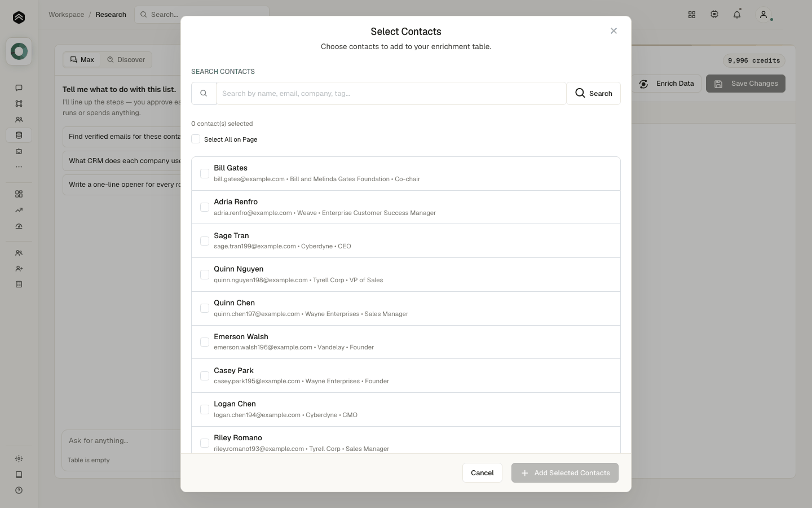The image size is (812, 508).
Task: Mark the Emerson Walsh checkbox
Action: tap(205, 342)
